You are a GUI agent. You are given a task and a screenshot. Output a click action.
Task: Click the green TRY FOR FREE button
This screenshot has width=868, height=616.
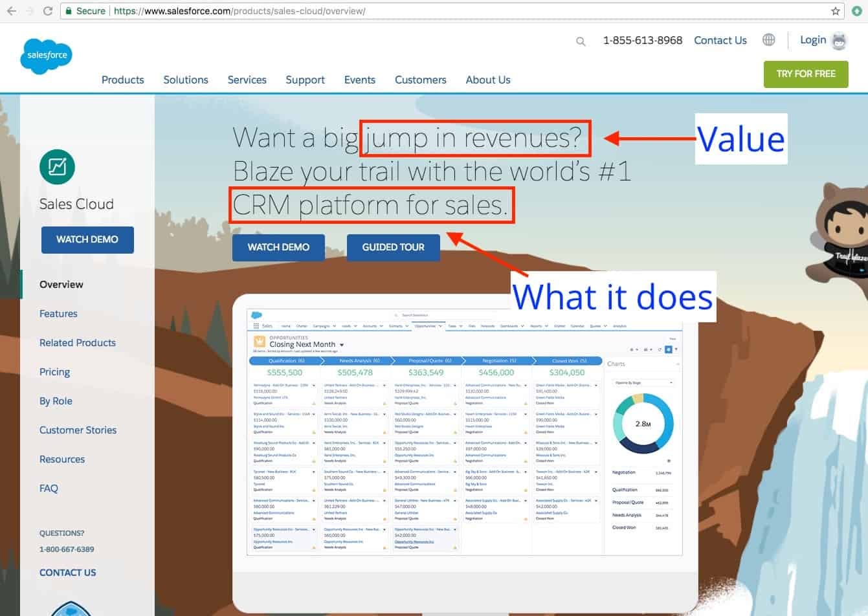(x=805, y=74)
